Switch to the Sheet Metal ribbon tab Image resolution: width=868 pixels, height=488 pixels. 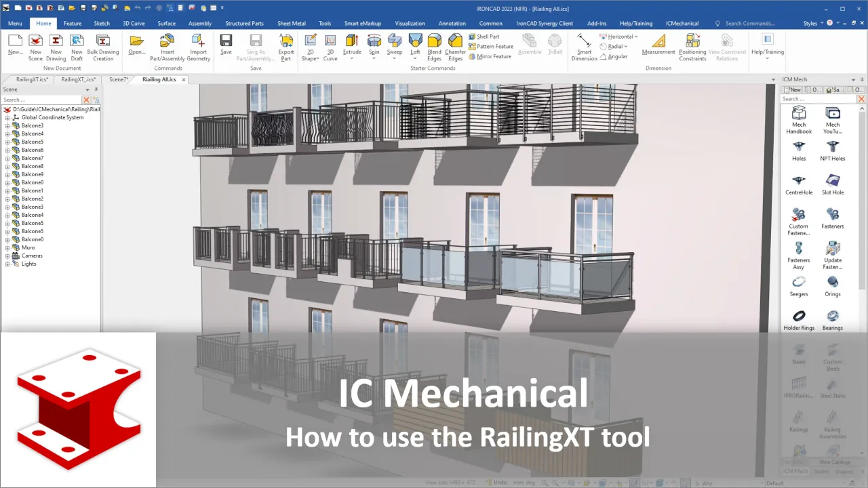292,23
